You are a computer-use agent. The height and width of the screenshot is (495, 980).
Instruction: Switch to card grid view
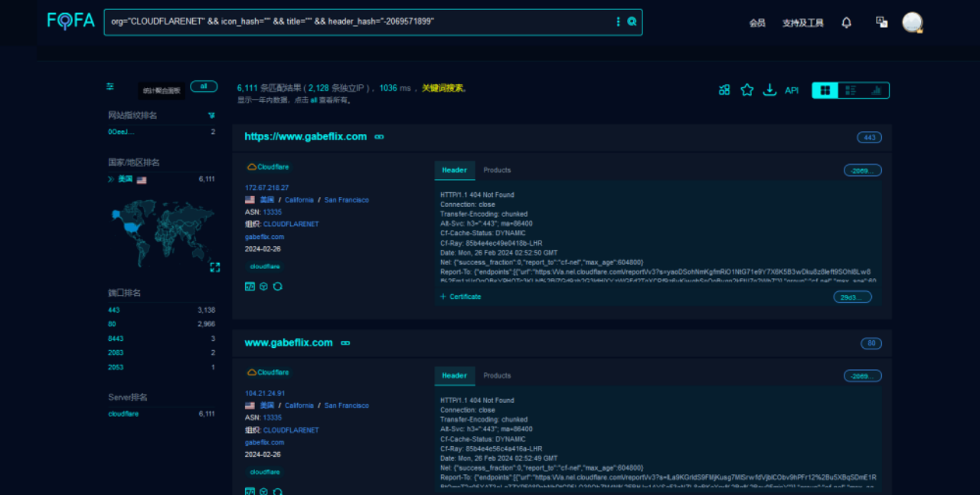coord(825,90)
